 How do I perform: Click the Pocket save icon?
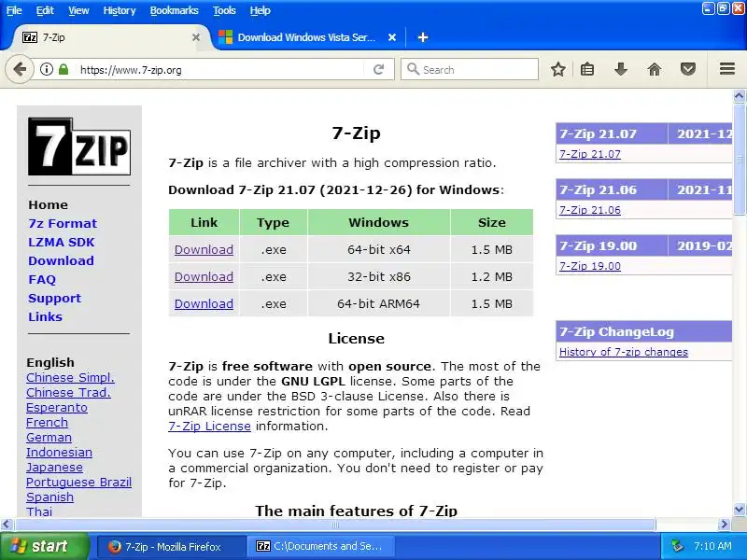687,69
